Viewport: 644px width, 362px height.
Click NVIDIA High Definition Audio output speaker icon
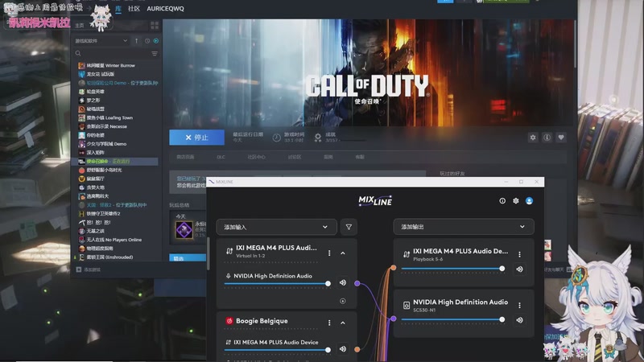coord(407,306)
